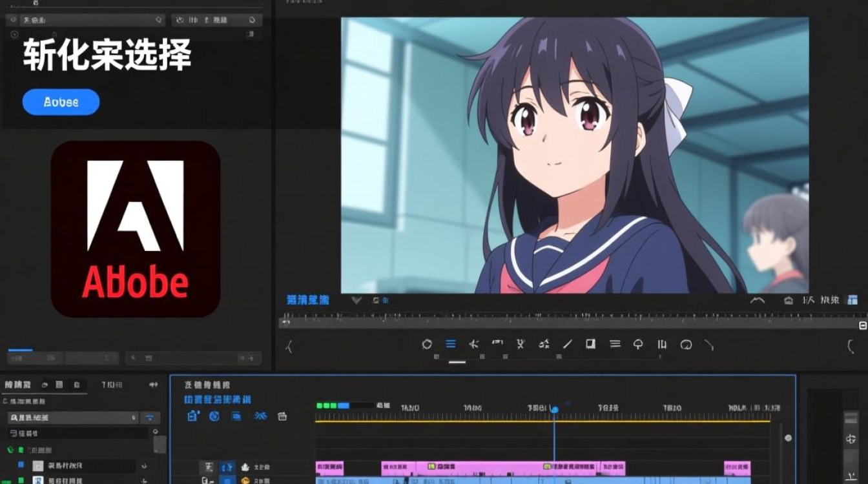The width and height of the screenshot is (868, 484).
Task: Click the blue rectangle icon in the timeline header
Action: [x=236, y=416]
